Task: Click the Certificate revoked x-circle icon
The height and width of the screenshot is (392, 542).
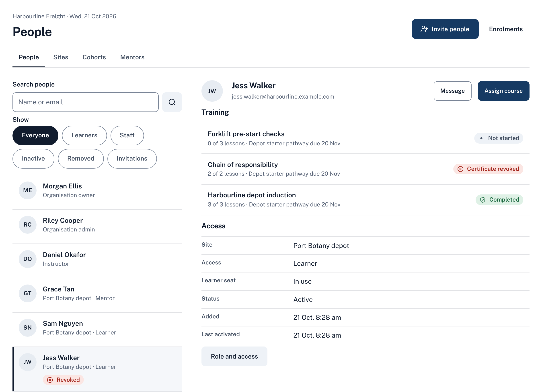Action: point(460,169)
